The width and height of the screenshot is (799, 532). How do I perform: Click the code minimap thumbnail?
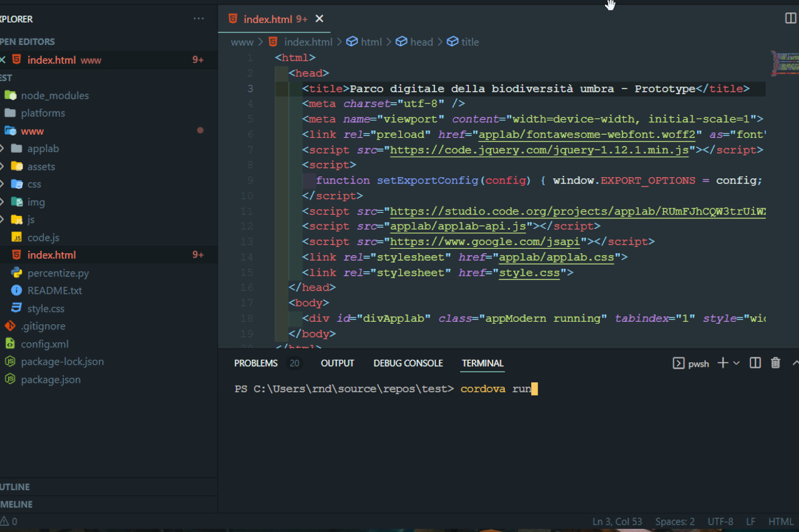[785, 63]
